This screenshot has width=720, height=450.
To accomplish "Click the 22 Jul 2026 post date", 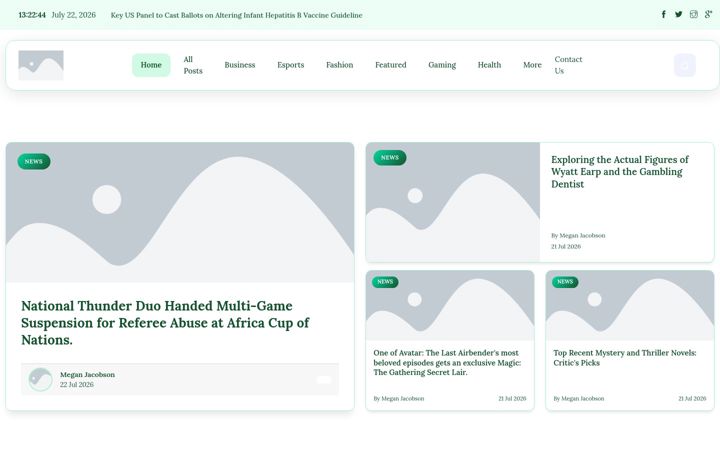I will click(77, 385).
